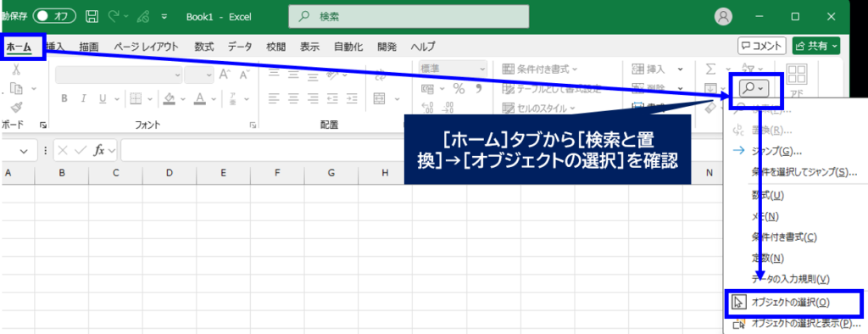Viewport: 868px width, 334px height.
Task: Open the ヘルプ tab
Action: 422,47
